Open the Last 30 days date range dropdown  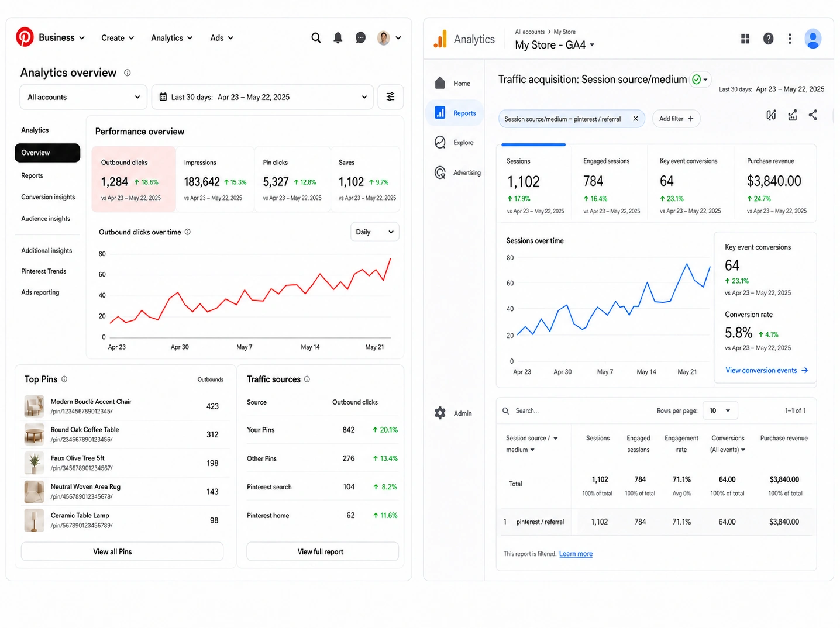click(x=263, y=97)
